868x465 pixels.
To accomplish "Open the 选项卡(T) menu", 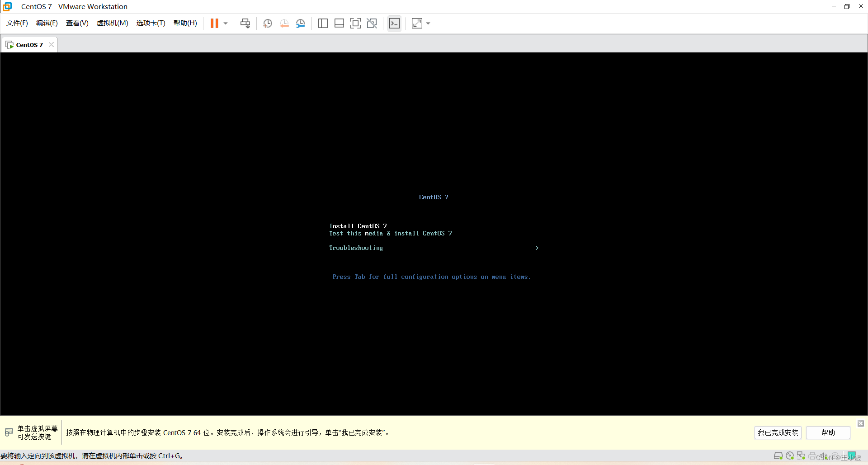I will [x=151, y=23].
